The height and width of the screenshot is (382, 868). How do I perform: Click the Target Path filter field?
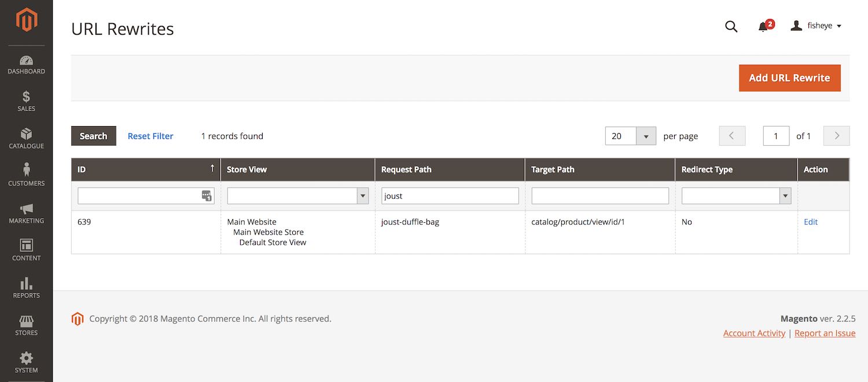tap(600, 196)
